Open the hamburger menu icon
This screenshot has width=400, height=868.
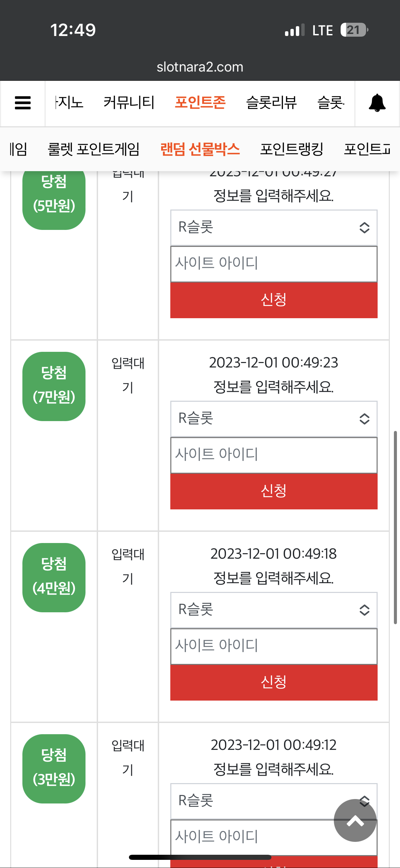pos(23,103)
